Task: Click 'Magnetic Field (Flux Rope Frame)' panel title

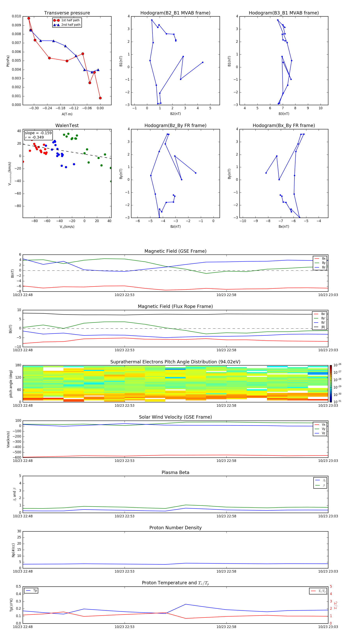Action: click(175, 307)
